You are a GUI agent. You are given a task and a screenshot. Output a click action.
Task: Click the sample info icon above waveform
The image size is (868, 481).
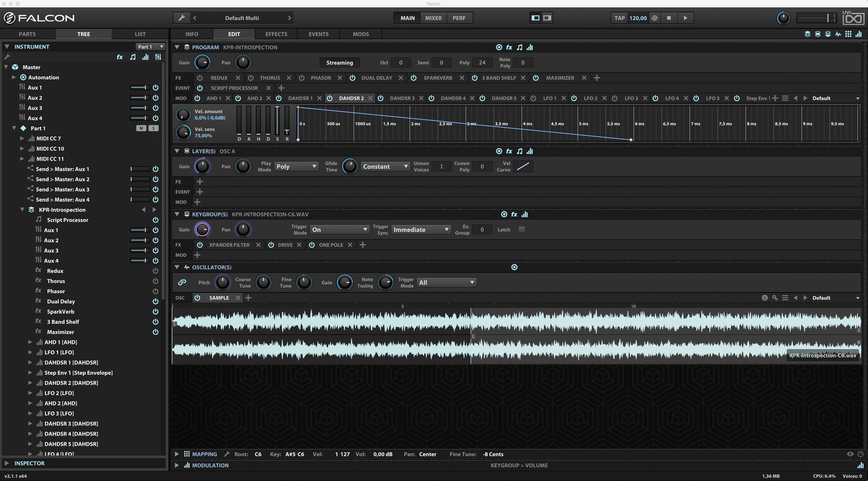click(764, 298)
